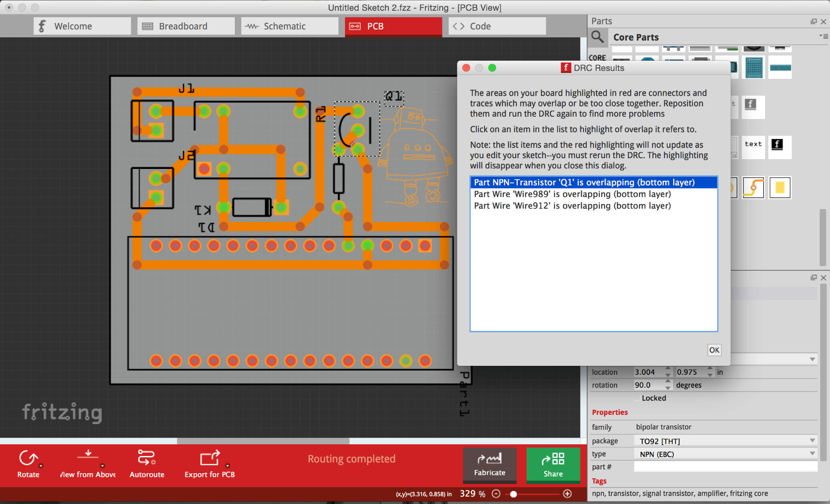The image size is (830, 504).
Task: Select the Rotate tool in the bottom toolbar
Action: [28, 464]
